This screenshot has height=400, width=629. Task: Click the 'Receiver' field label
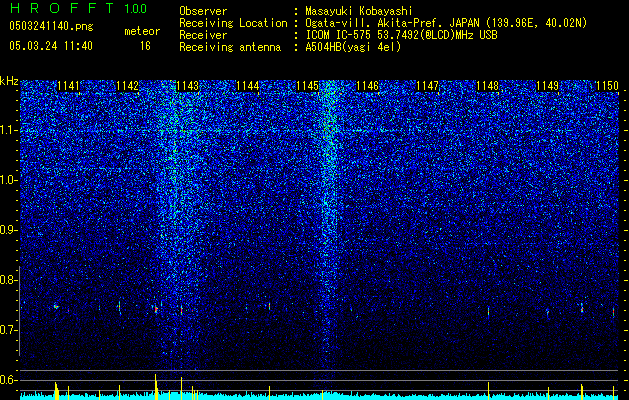(x=203, y=35)
